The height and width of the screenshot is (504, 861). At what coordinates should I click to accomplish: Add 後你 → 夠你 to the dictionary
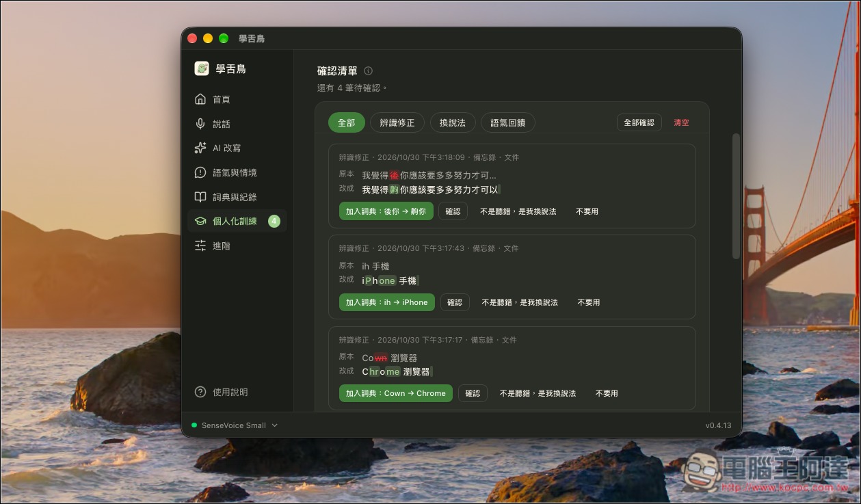pos(386,211)
